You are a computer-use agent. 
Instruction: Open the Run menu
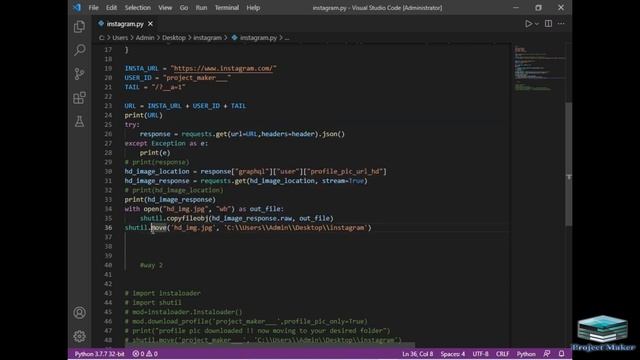201,8
